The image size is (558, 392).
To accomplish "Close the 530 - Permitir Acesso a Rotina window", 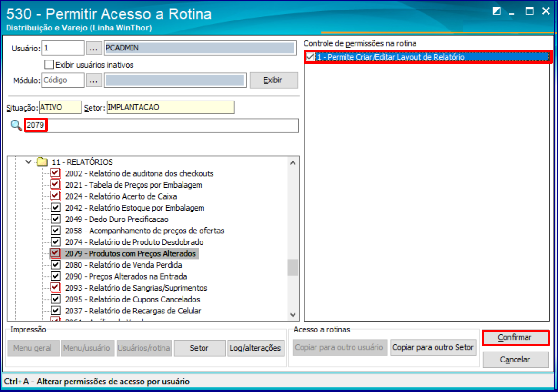I will click(546, 11).
